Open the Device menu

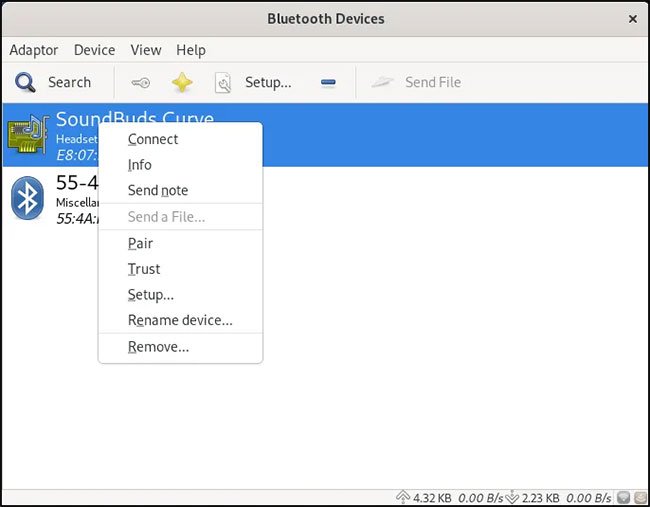click(95, 50)
